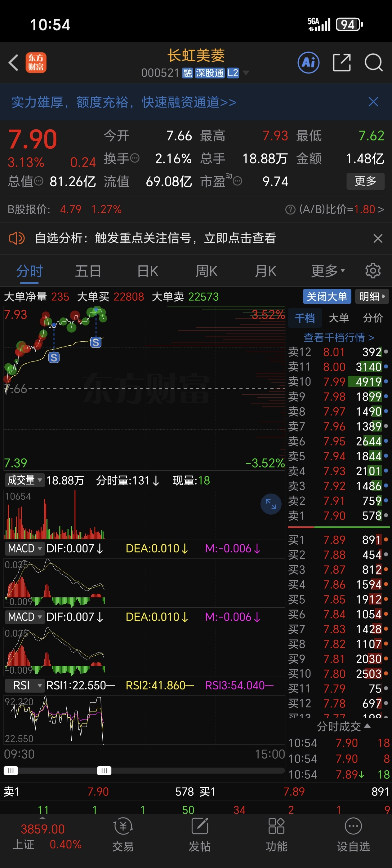392x868 pixels.
Task: Open the 快速融资通道 promotion link
Action: [124, 102]
